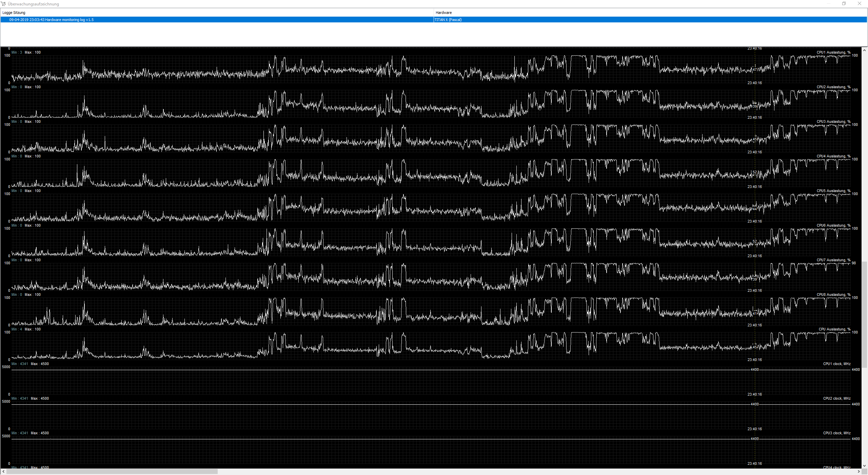Image resolution: width=868 pixels, height=475 pixels.
Task: Click horizontal scrollbar left arrow
Action: click(3, 472)
